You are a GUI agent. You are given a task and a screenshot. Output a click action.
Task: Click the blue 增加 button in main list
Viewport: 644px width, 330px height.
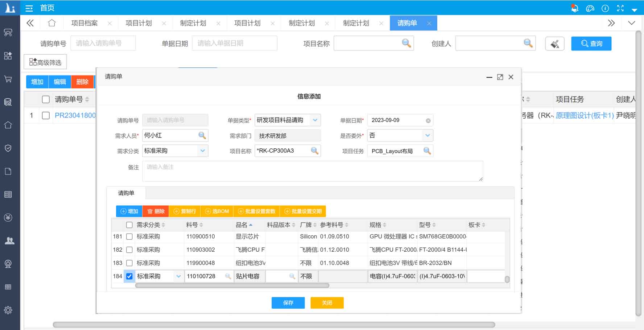pos(37,82)
